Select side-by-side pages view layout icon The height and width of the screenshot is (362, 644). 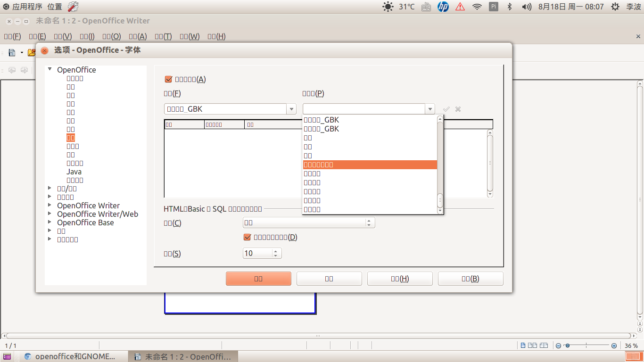[x=533, y=346]
